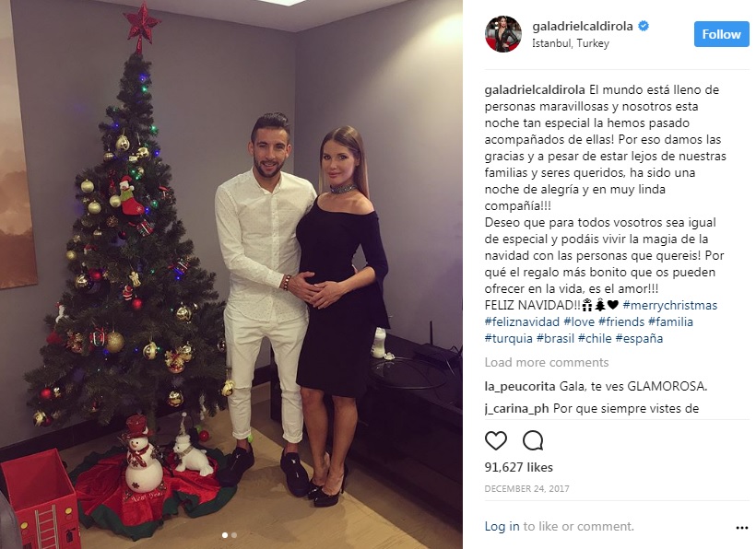
Task: Open the December 24, 2017 timestamp
Action: point(527,489)
